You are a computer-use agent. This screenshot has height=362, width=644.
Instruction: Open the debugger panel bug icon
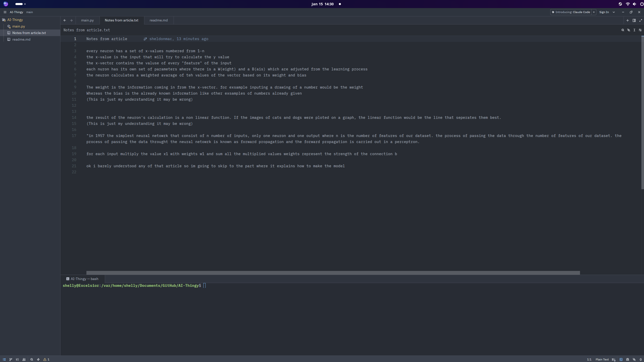click(627, 359)
